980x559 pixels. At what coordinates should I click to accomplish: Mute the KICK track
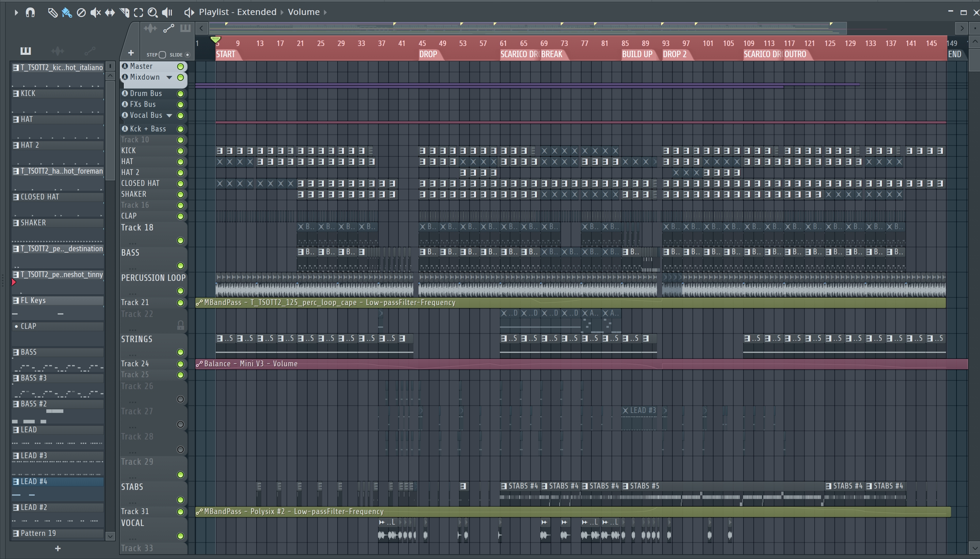(180, 151)
